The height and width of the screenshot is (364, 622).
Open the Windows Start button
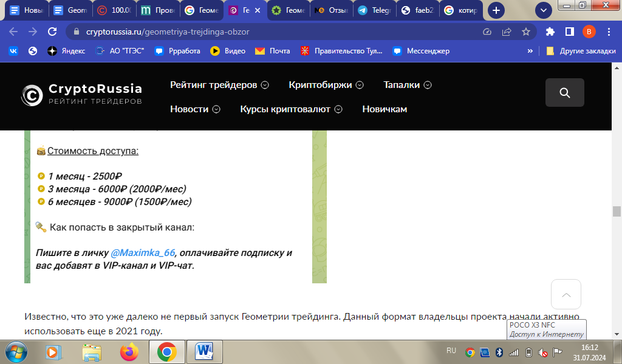coord(16,352)
